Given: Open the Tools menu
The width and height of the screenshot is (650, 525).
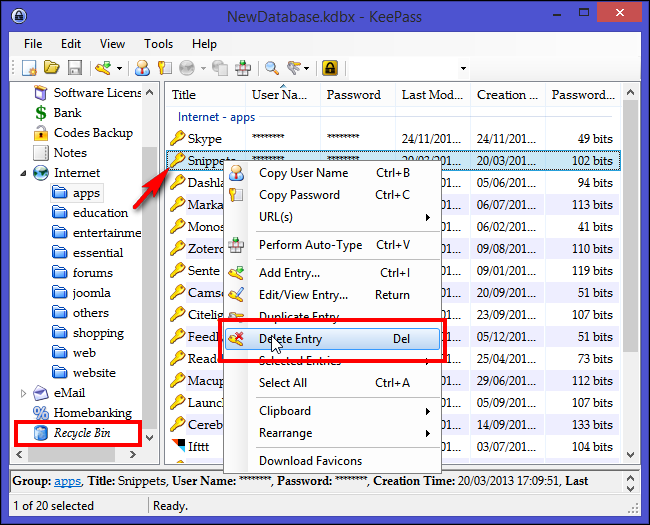Looking at the screenshot, I should click(158, 44).
